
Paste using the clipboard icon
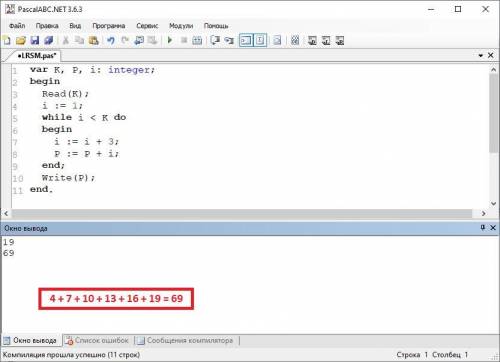(94, 41)
